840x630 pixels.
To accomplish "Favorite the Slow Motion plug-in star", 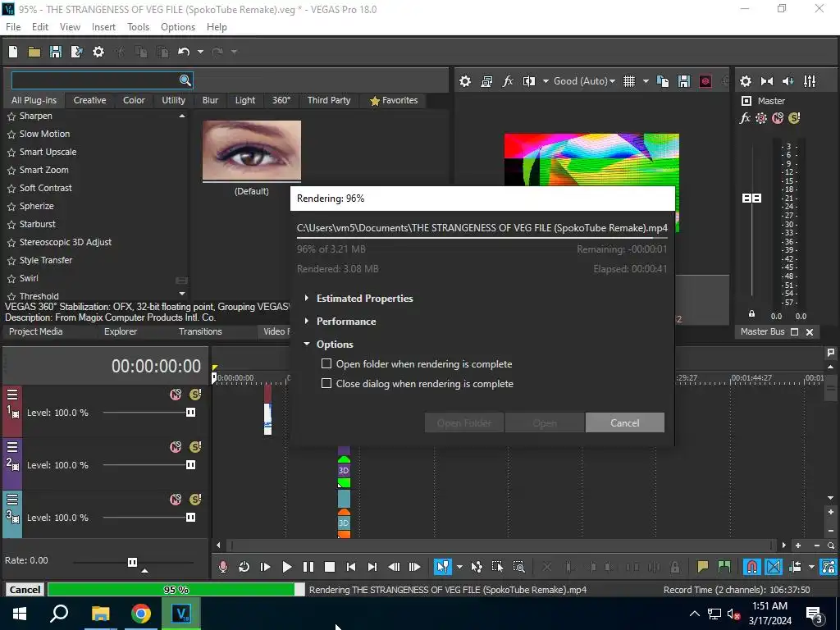I will point(11,135).
